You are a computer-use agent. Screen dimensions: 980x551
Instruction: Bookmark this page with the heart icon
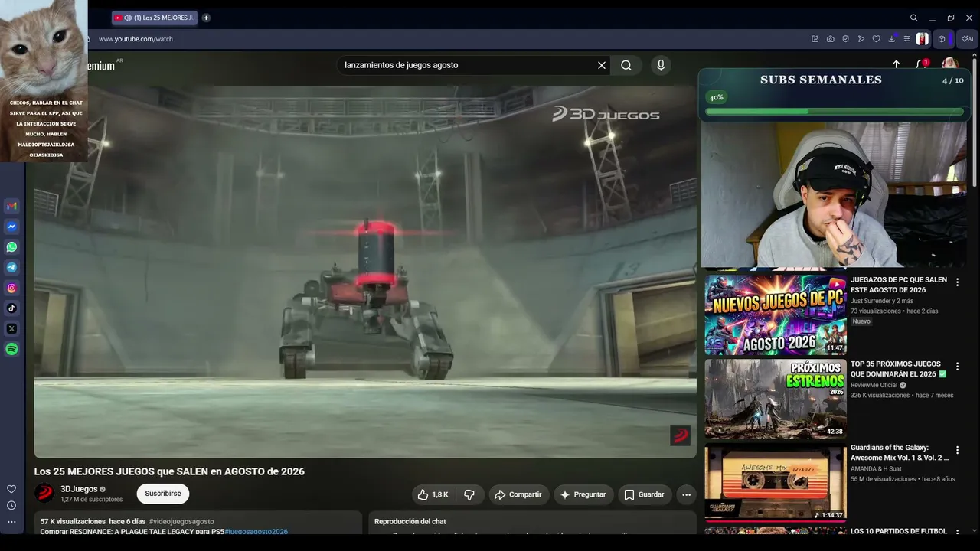coord(877,39)
